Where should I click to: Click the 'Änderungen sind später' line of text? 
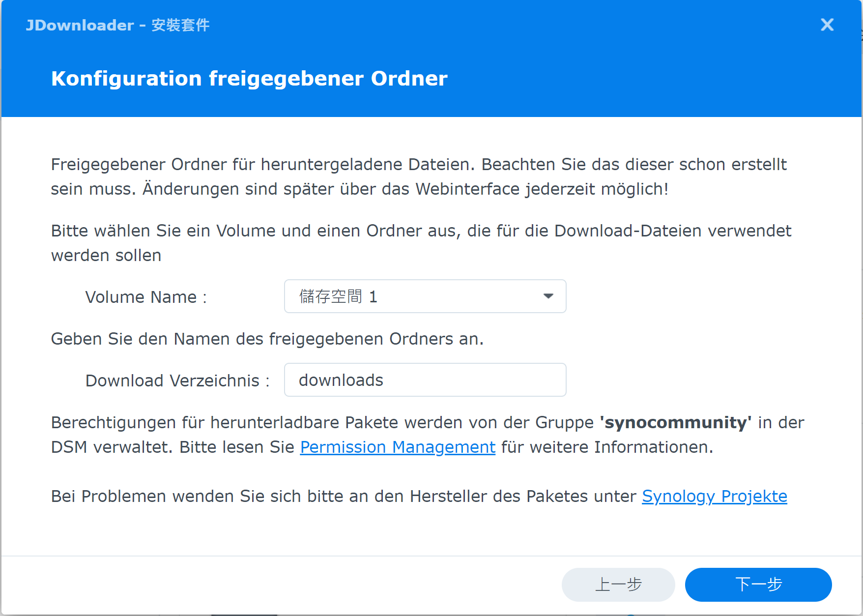click(x=405, y=189)
